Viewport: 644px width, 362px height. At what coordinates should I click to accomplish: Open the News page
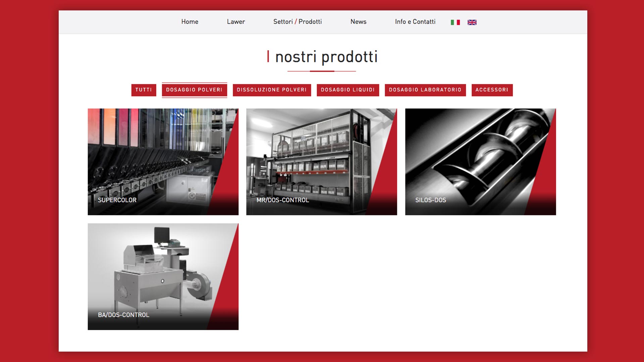coord(358,22)
